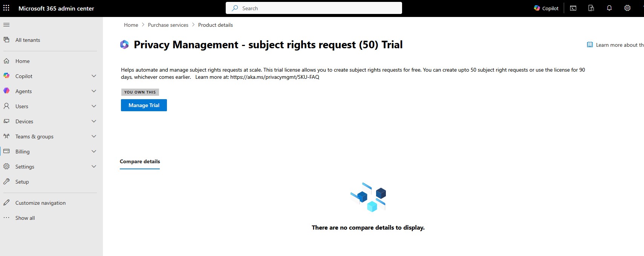The height and width of the screenshot is (256, 644).
Task: Select the Compare details tab
Action: pos(140,161)
